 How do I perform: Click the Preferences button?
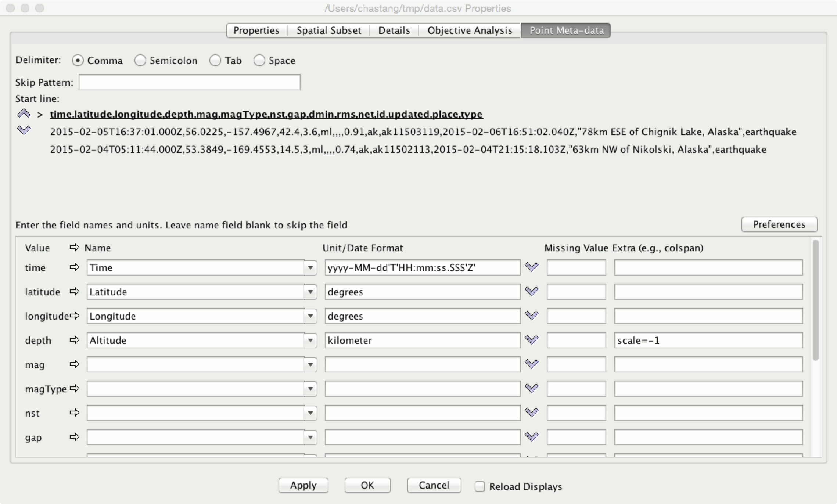(x=779, y=224)
